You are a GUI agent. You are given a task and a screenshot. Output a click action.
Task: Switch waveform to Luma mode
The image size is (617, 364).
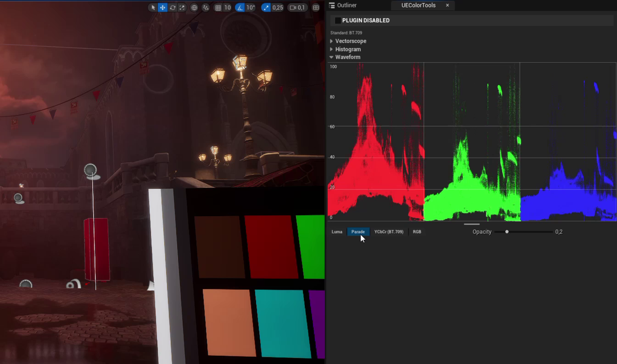(337, 232)
